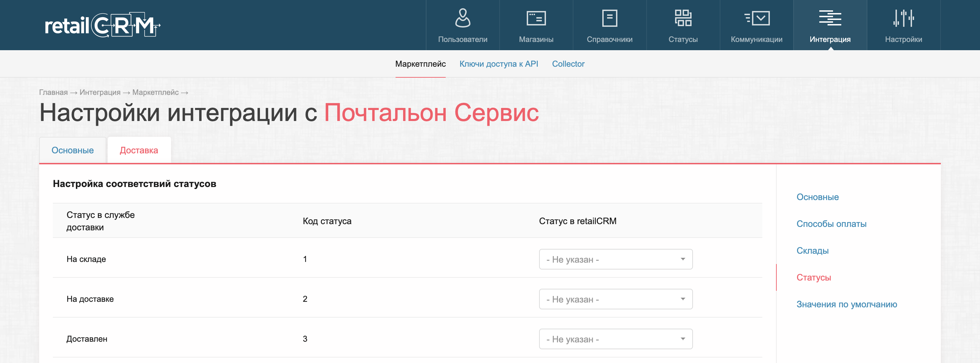Click the Доставлен status row label

click(87, 339)
